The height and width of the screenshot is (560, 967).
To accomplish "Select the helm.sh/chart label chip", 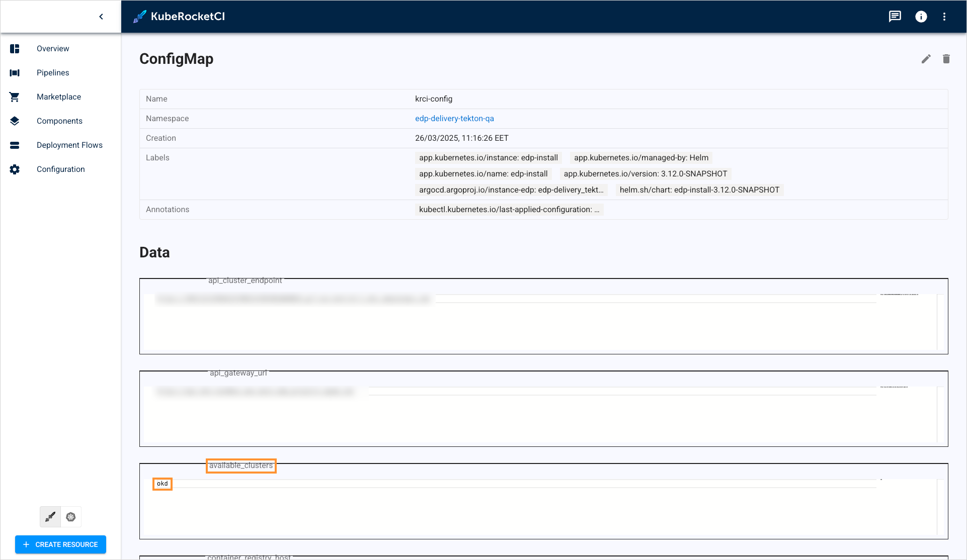I will pyautogui.click(x=699, y=190).
